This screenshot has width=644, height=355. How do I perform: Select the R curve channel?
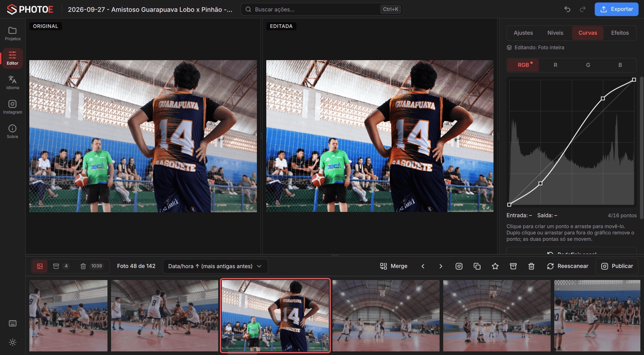pyautogui.click(x=555, y=65)
